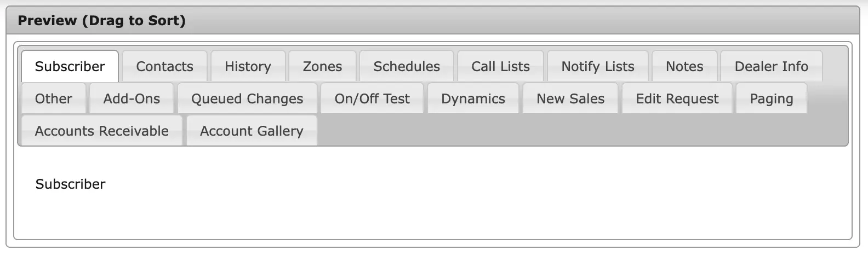
Task: Switch to the History tab
Action: [248, 66]
